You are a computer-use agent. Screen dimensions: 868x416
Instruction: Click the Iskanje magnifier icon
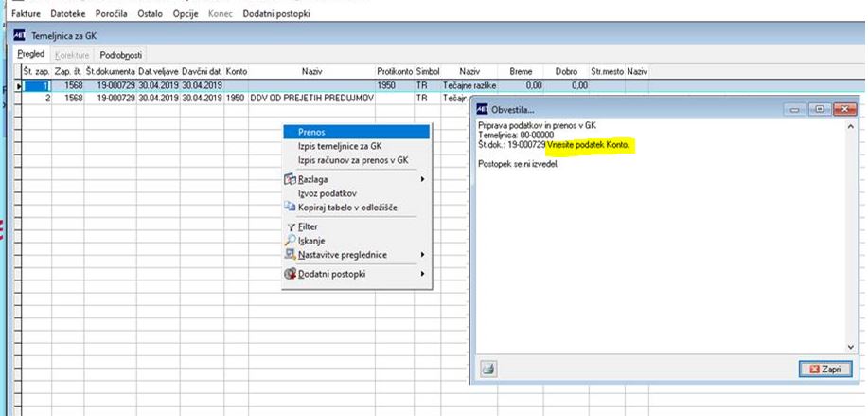[290, 241]
